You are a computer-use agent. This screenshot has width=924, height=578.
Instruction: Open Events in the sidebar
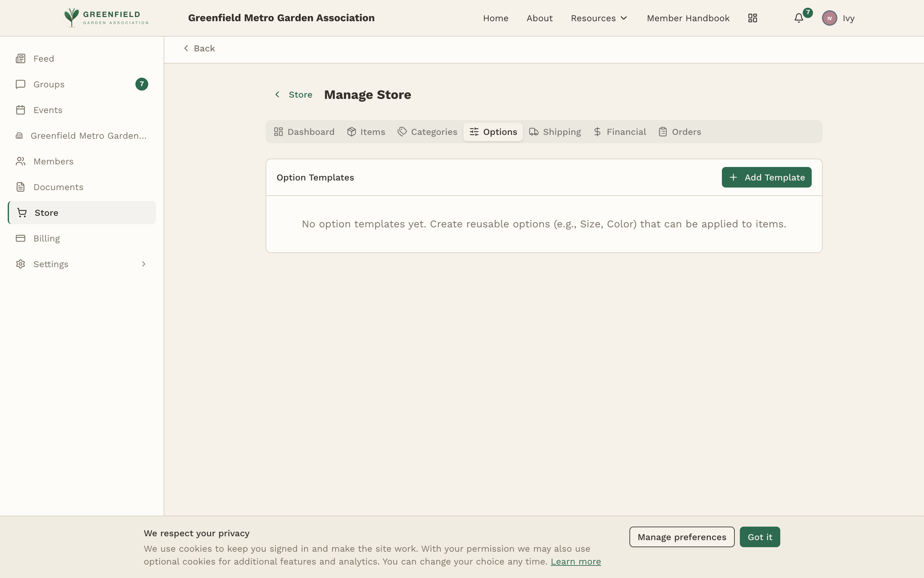[82, 110]
